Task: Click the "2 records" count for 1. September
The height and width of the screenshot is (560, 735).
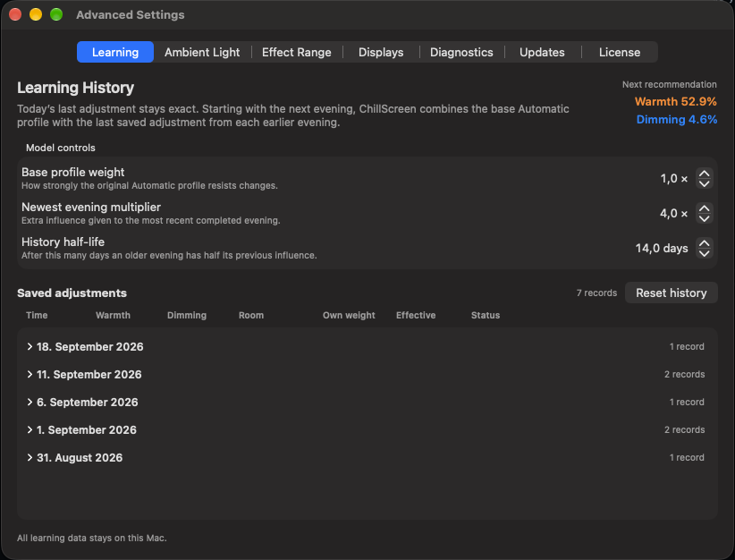Action: (684, 429)
